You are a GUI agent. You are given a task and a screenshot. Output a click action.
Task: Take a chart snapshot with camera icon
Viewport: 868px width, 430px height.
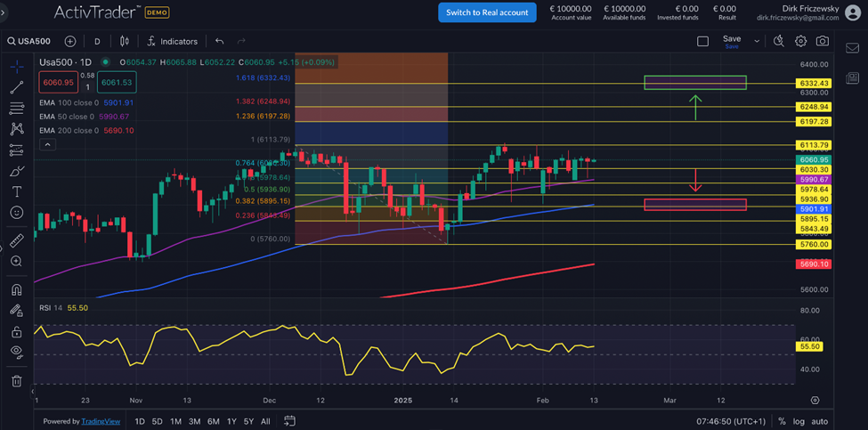point(823,41)
